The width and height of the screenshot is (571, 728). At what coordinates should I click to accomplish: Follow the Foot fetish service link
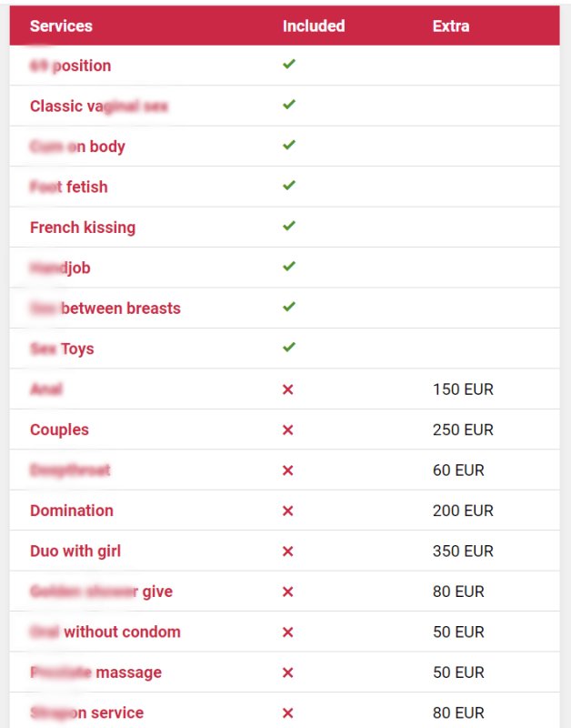click(69, 187)
